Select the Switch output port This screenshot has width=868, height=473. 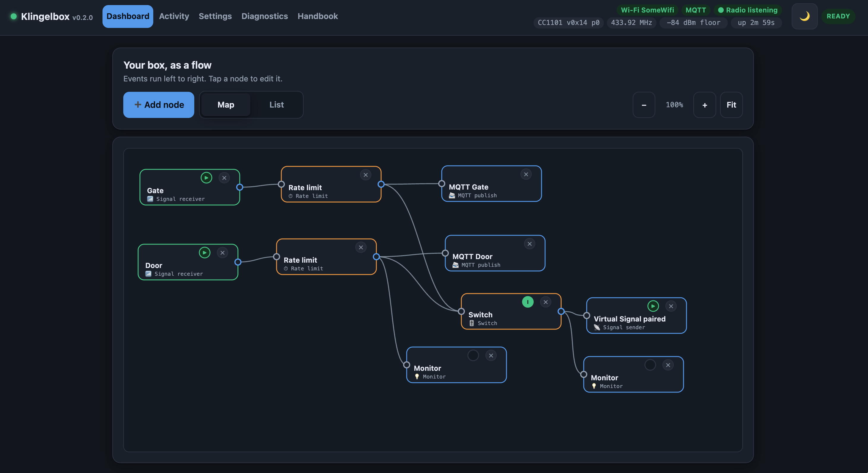561,311
